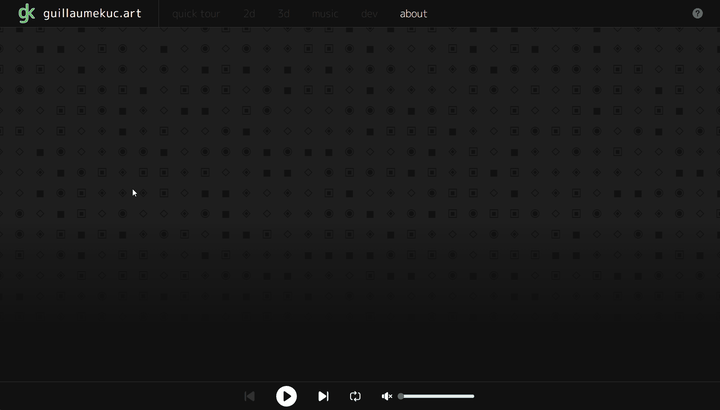
Task: Toggle the loop repeat icon
Action: point(355,396)
